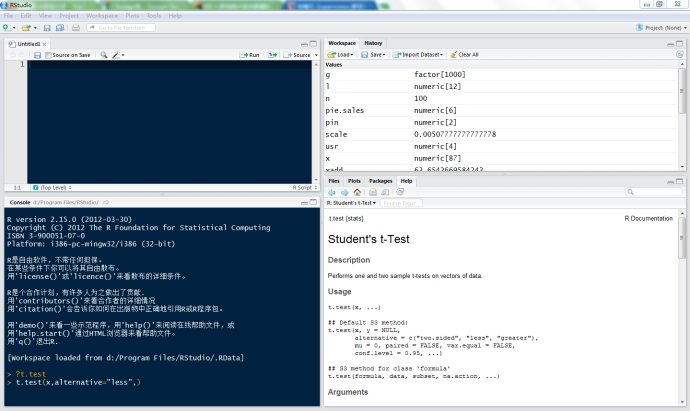Click the Source button
Image resolution: width=690 pixels, height=411 pixels.
click(x=297, y=55)
